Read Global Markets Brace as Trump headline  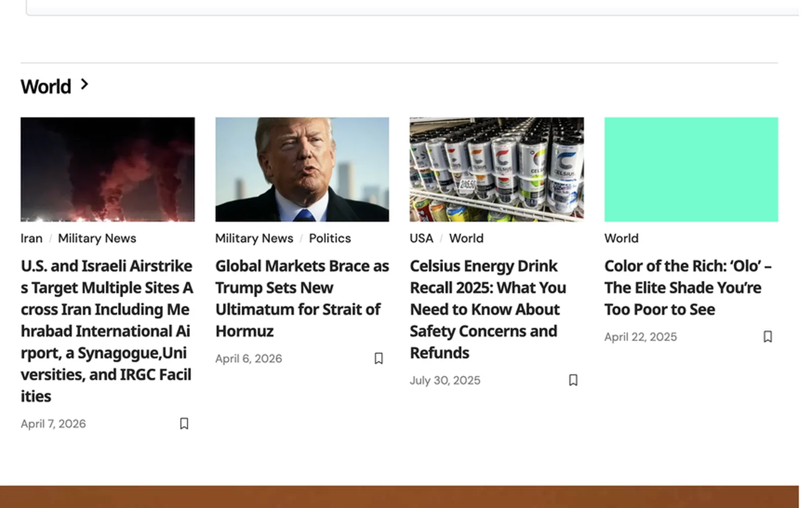coord(302,298)
